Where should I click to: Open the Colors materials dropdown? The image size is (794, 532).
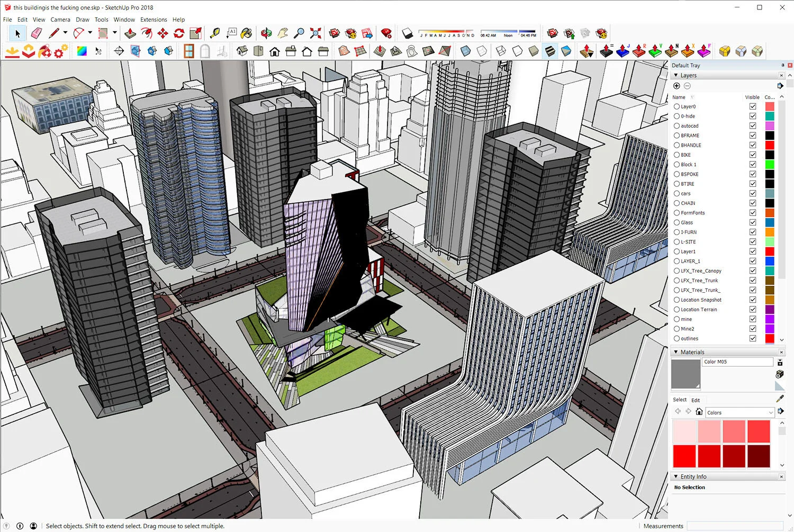pos(739,412)
